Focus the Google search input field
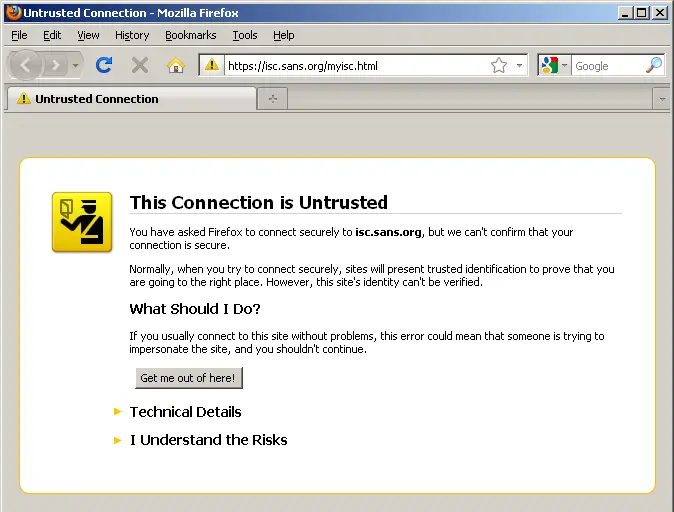Screen dimensions: 674x512 pos(608,65)
